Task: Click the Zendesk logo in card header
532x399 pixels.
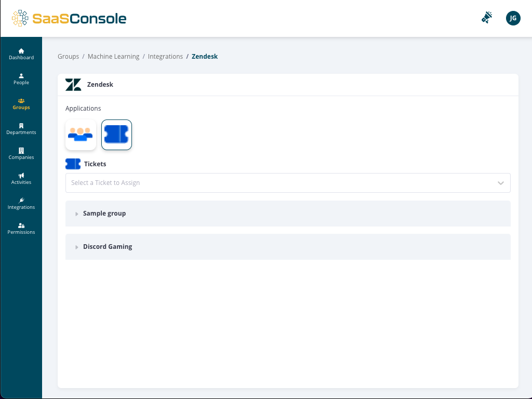Action: pos(73,85)
